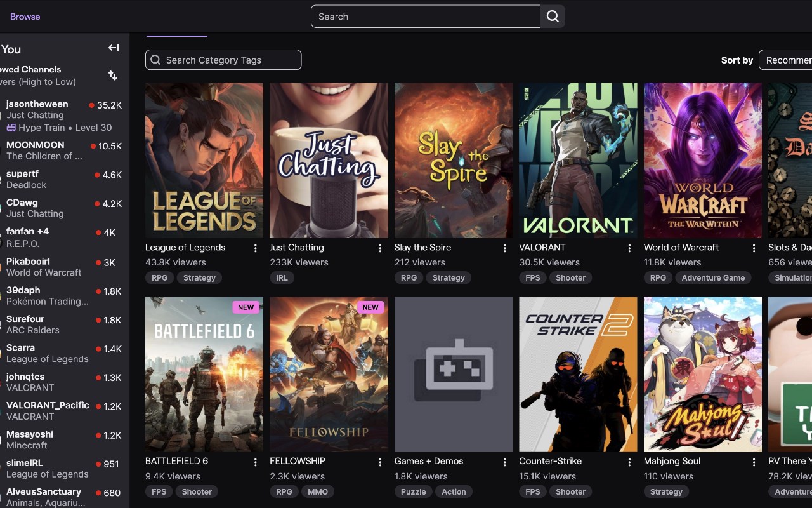This screenshot has width=812, height=508.
Task: Open jasontheween channel in sidebar
Action: click(x=63, y=116)
